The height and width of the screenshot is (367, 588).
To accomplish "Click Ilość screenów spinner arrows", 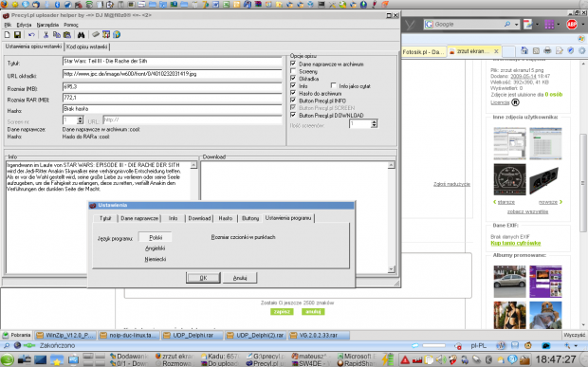I will (374, 123).
